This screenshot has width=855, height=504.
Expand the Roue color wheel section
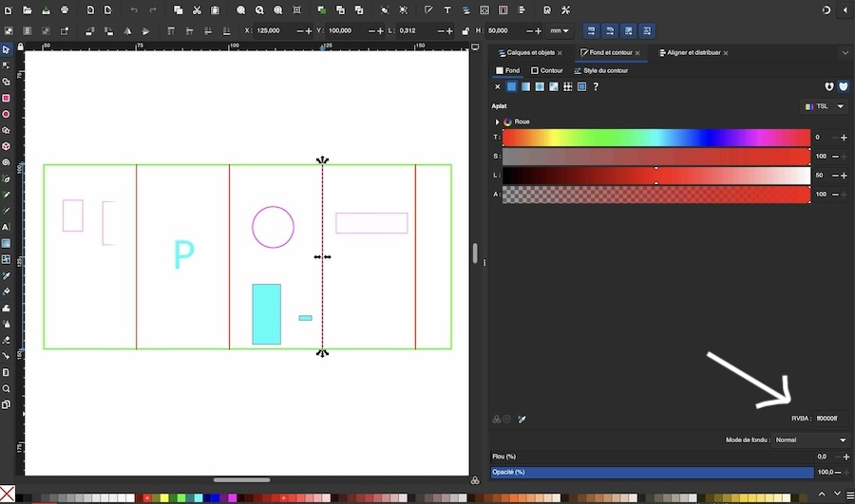tap(497, 122)
